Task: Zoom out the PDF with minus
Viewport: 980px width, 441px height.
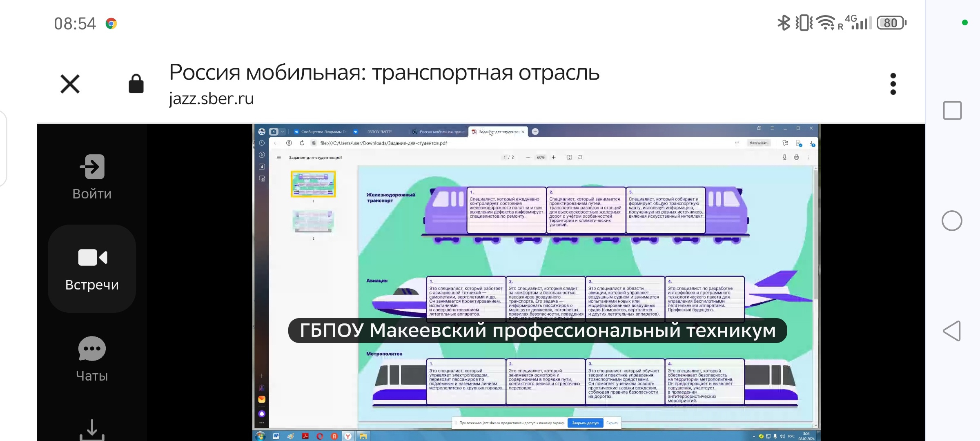Action: click(x=528, y=157)
